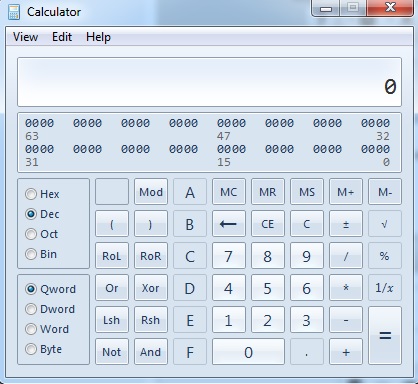Click the square root button

385,224
